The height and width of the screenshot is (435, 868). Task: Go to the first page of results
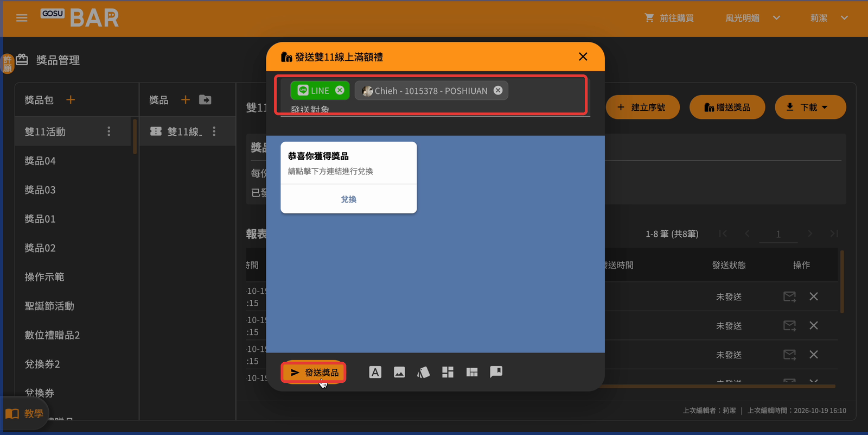point(723,234)
